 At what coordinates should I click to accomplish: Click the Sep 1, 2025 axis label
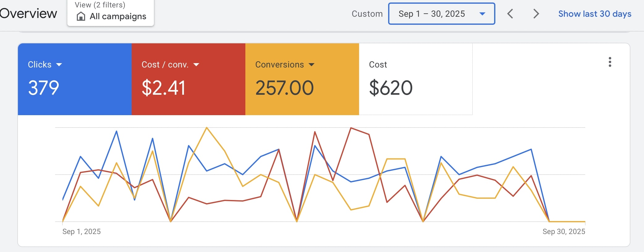82,232
